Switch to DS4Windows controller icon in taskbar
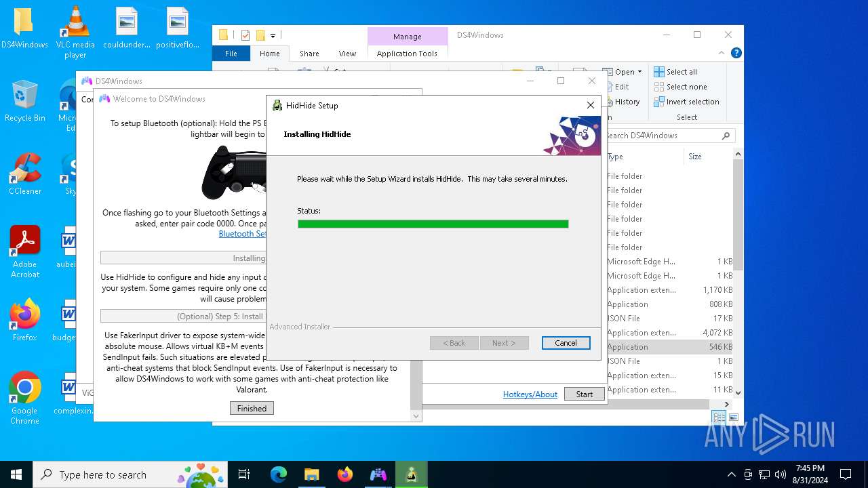Screen dimensions: 868x488 378,474
